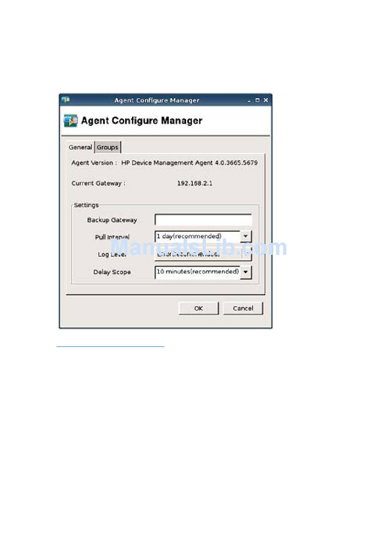Image resolution: width=392 pixels, height=539 pixels.
Task: Click the Delay Scope label
Action: pyautogui.click(x=112, y=272)
